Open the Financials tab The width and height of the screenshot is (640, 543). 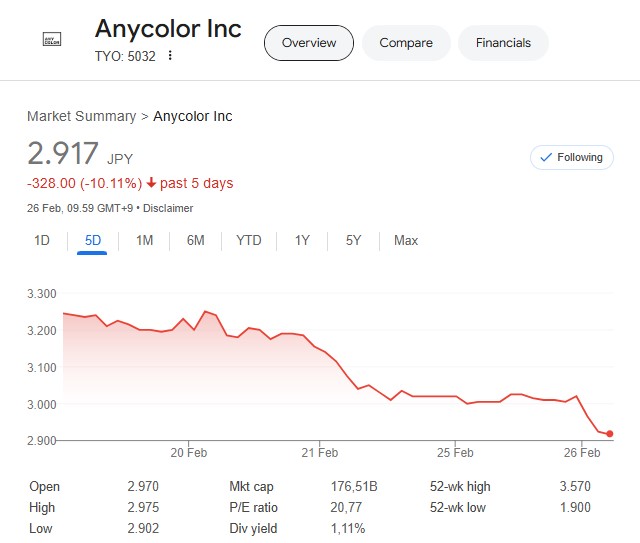point(503,43)
